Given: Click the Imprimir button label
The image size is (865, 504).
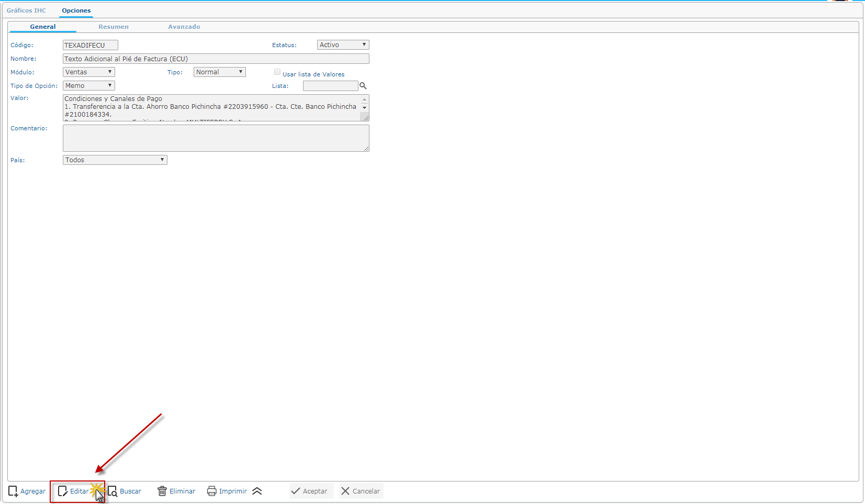Looking at the screenshot, I should [233, 491].
